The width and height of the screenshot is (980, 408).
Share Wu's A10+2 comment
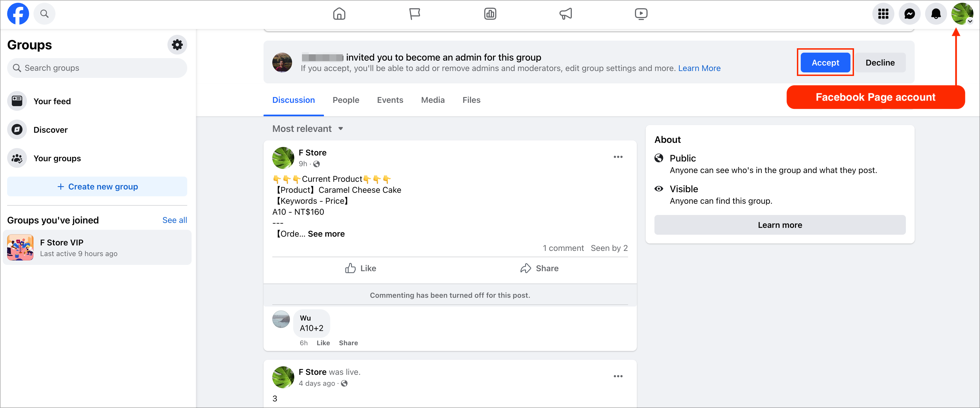point(348,343)
